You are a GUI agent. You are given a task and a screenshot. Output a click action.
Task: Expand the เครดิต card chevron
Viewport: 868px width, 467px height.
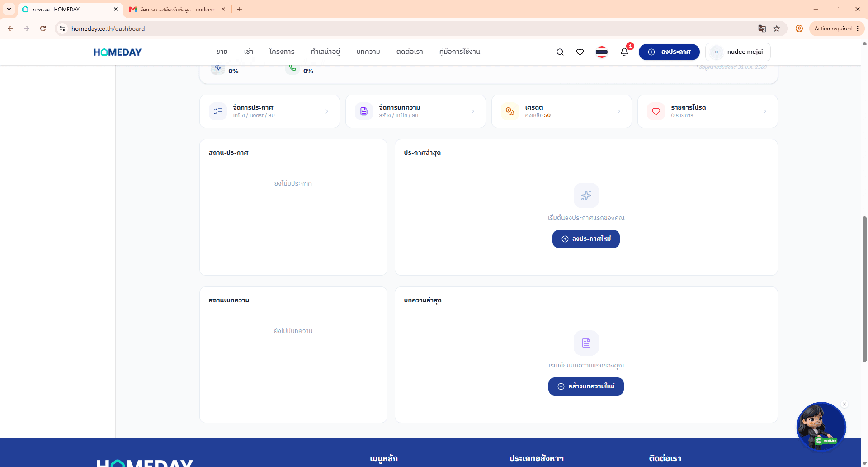(x=619, y=111)
